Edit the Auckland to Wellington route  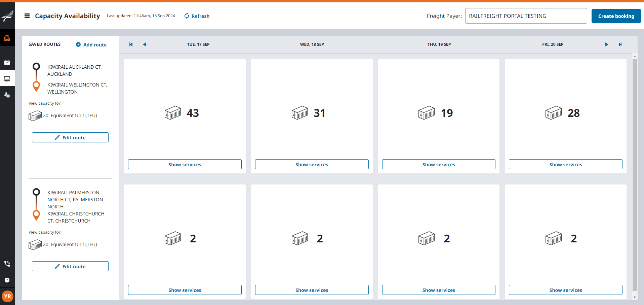click(x=70, y=137)
